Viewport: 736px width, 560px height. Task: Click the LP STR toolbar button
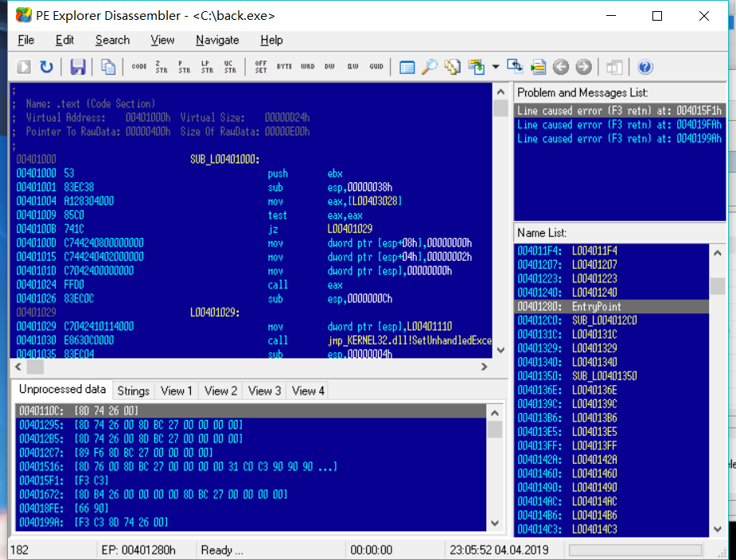click(207, 67)
